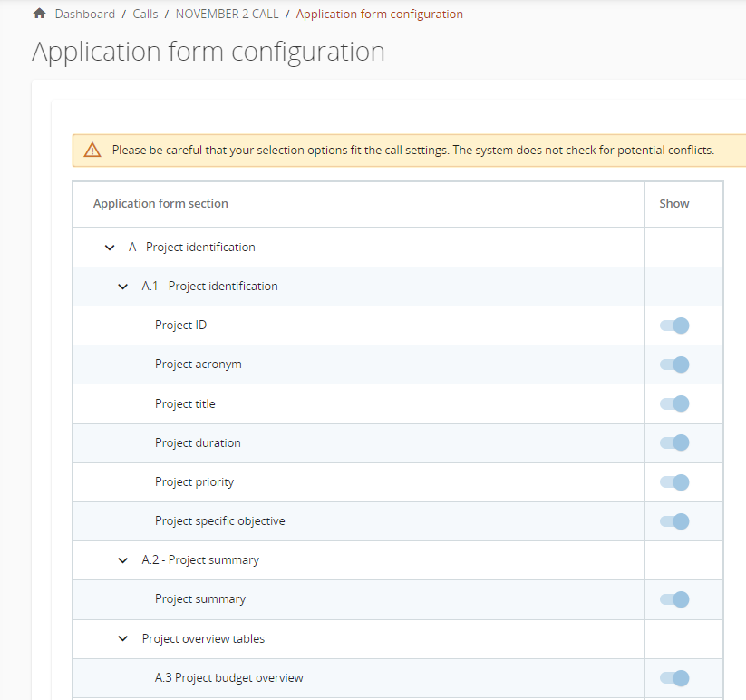Click Application form section column header
Image resolution: width=746 pixels, height=700 pixels.
pos(160,204)
